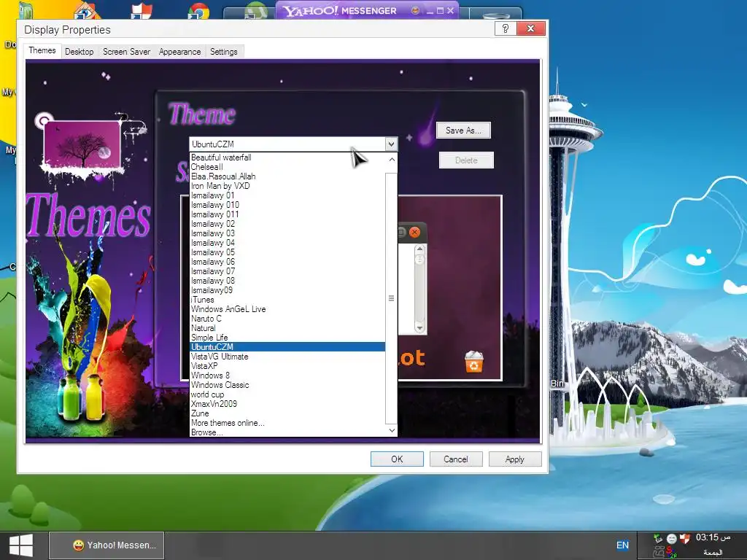Click the orange close button in preview window
747x560 pixels.
(414, 232)
